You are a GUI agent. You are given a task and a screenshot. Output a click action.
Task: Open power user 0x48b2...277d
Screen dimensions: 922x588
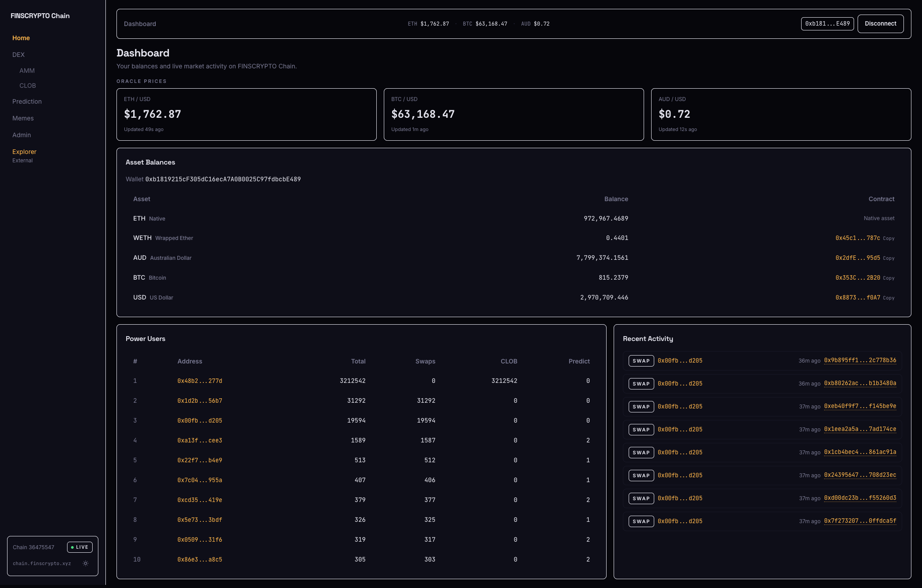pos(200,381)
